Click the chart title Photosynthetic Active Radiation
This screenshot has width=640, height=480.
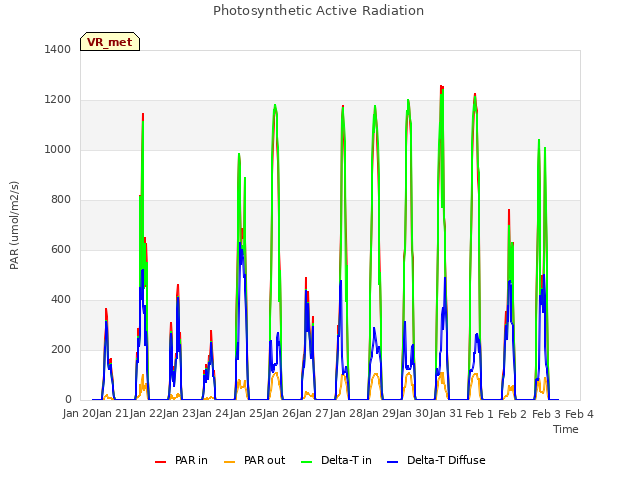click(x=318, y=11)
